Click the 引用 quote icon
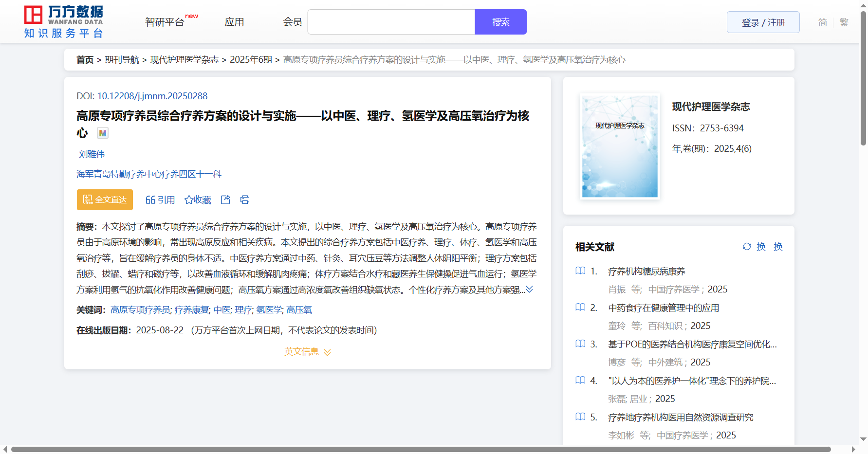This screenshot has height=454, width=868. (150, 200)
